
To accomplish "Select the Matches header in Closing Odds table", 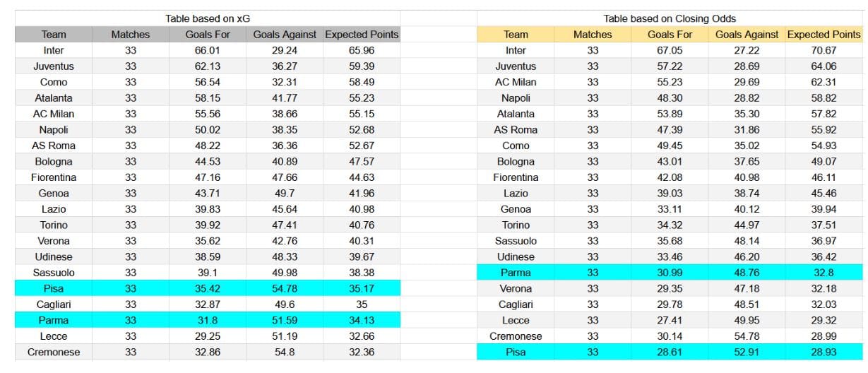I will [x=593, y=34].
